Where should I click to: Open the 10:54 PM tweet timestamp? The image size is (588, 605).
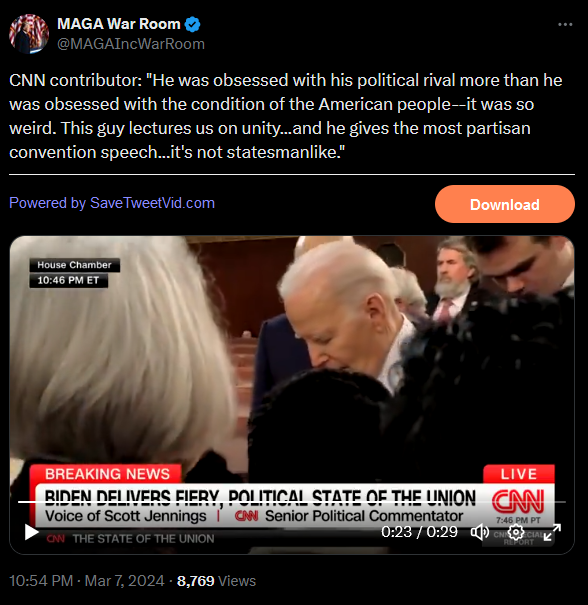pos(41,581)
